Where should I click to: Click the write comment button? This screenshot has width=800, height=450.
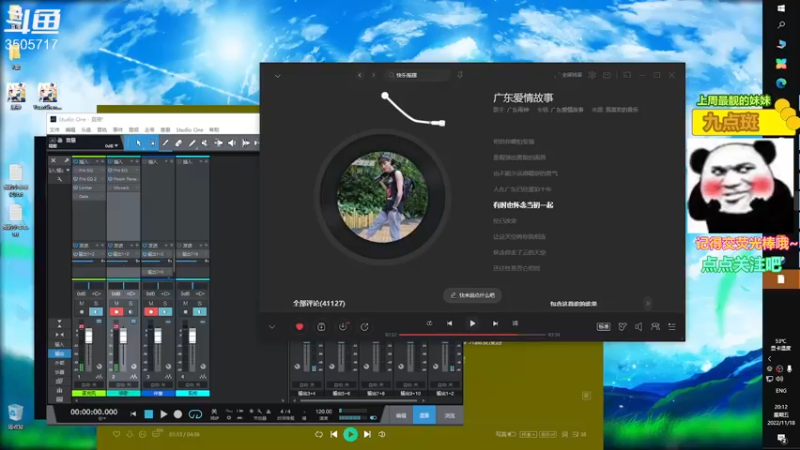coord(472,295)
